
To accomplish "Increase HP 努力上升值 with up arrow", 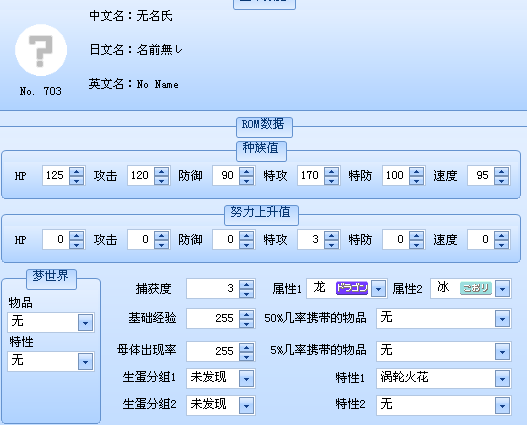I will pos(77,235).
